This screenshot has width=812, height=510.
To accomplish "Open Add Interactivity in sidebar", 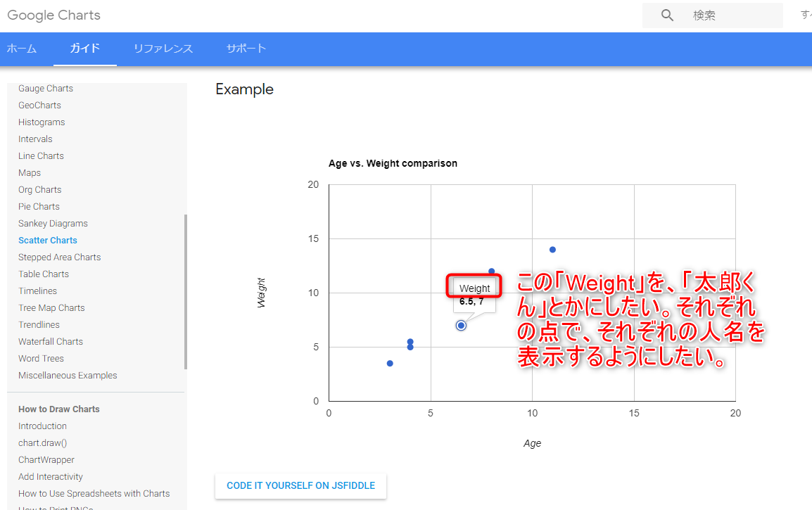I will [x=51, y=477].
